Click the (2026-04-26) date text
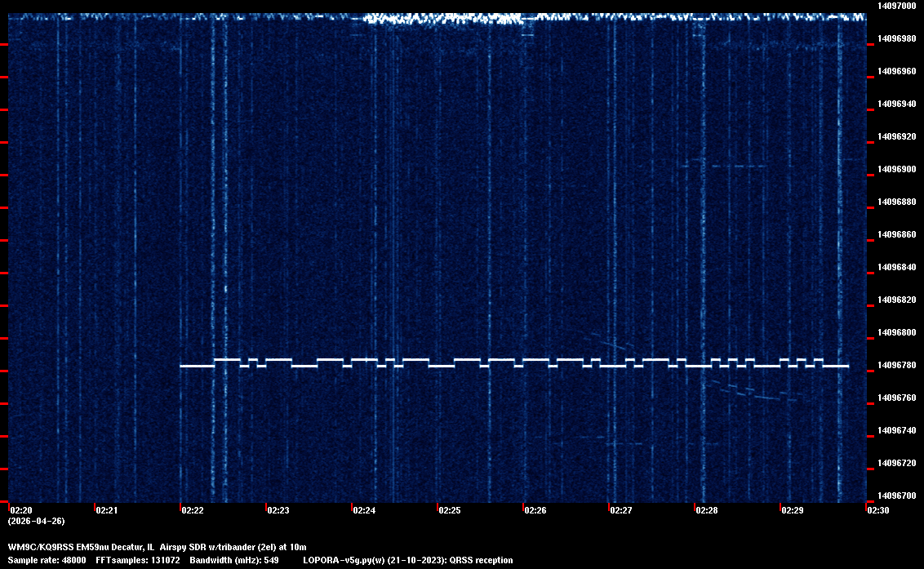The image size is (924, 569). coord(37,521)
